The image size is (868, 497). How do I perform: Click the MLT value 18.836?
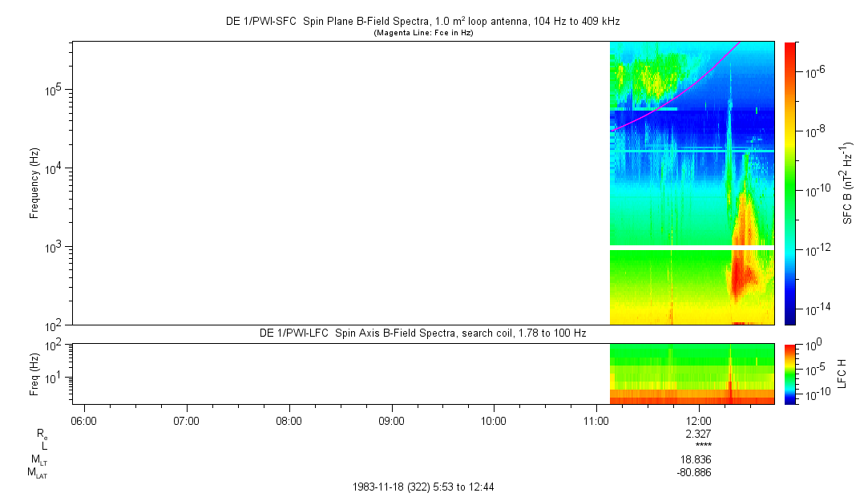tap(696, 459)
